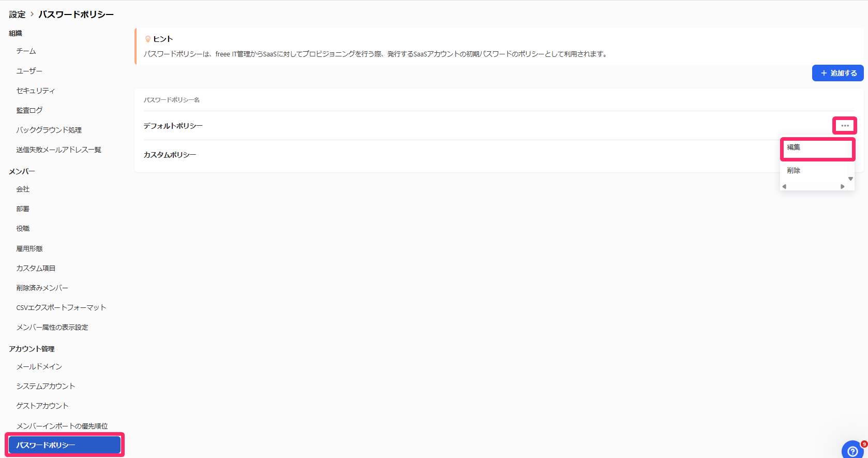Click the カスタムポリシー row name
Image resolution: width=868 pixels, height=458 pixels.
pyautogui.click(x=170, y=155)
